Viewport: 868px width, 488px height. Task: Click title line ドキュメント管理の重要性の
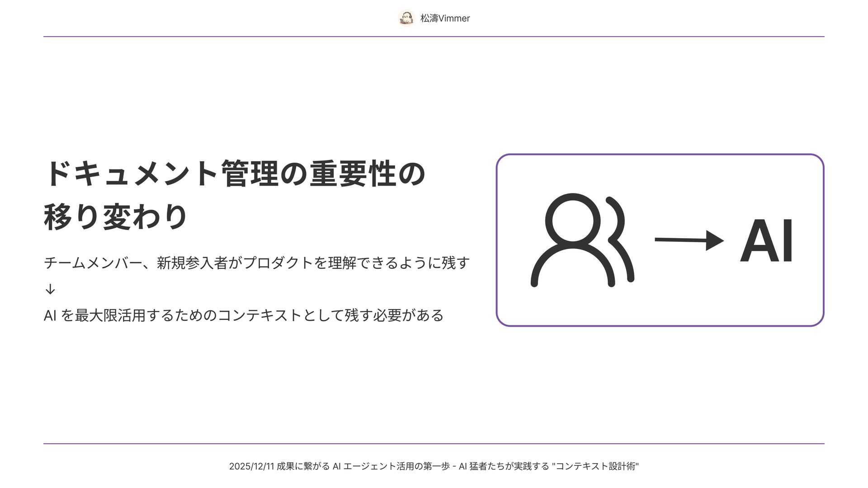coord(234,174)
